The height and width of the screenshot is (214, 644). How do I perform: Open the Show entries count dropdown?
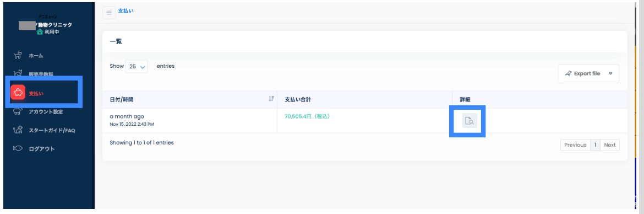(x=137, y=66)
